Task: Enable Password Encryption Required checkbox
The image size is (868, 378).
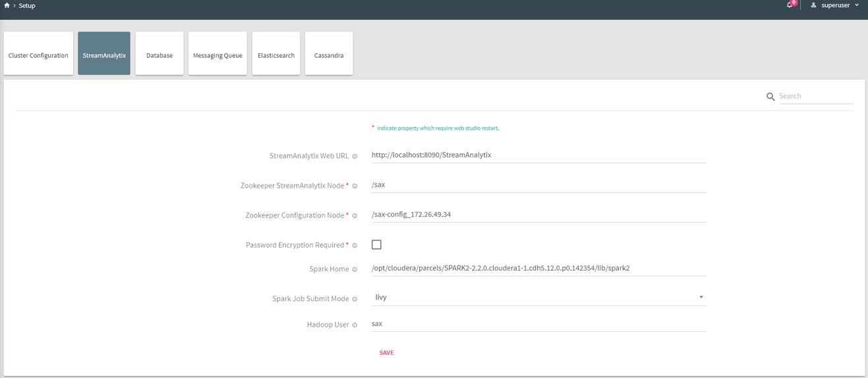Action: point(376,244)
